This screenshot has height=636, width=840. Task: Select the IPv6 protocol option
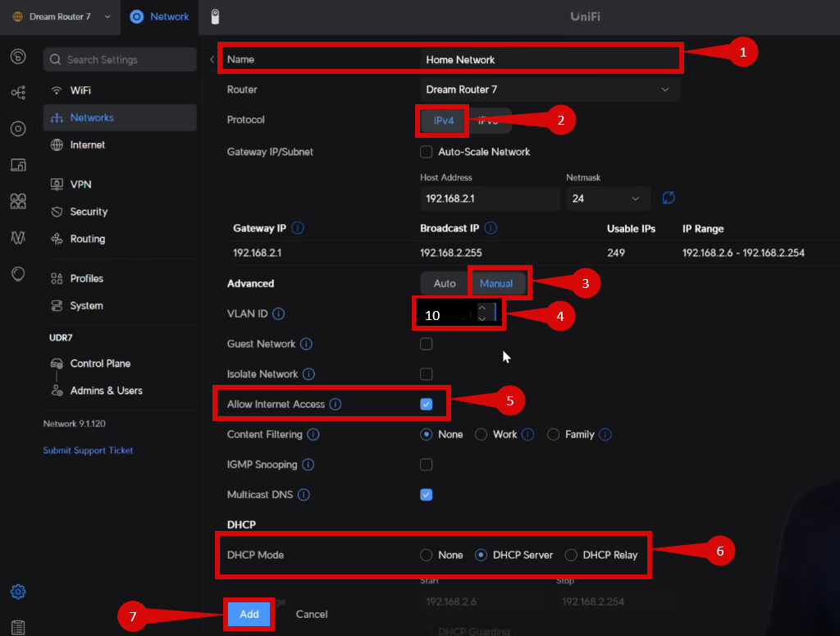pos(488,121)
